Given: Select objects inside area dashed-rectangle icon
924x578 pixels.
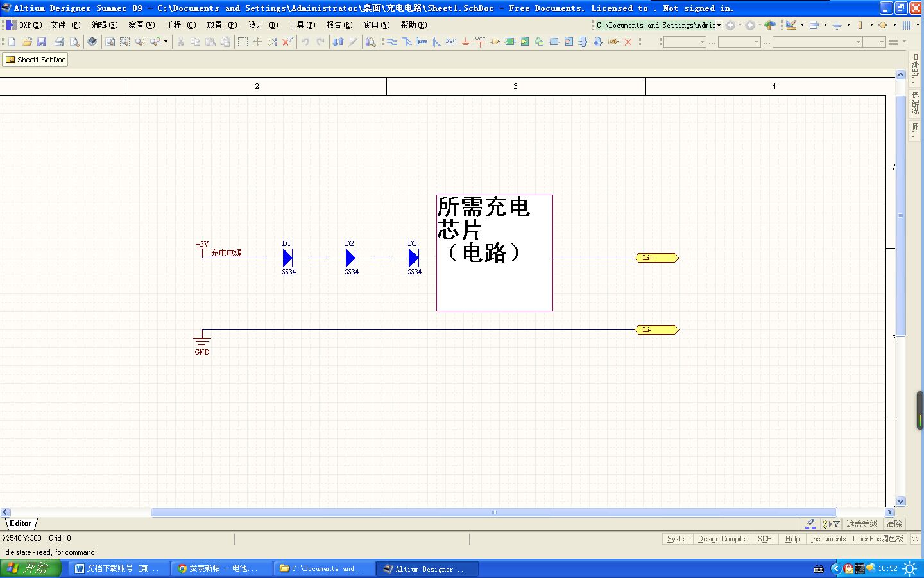Looking at the screenshot, I should point(243,42).
